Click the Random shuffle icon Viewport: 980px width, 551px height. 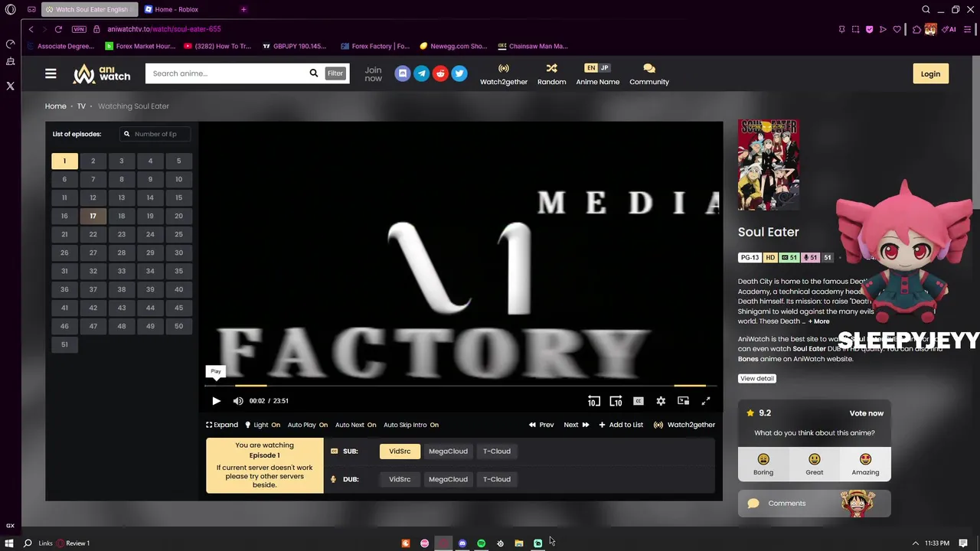[x=551, y=69]
